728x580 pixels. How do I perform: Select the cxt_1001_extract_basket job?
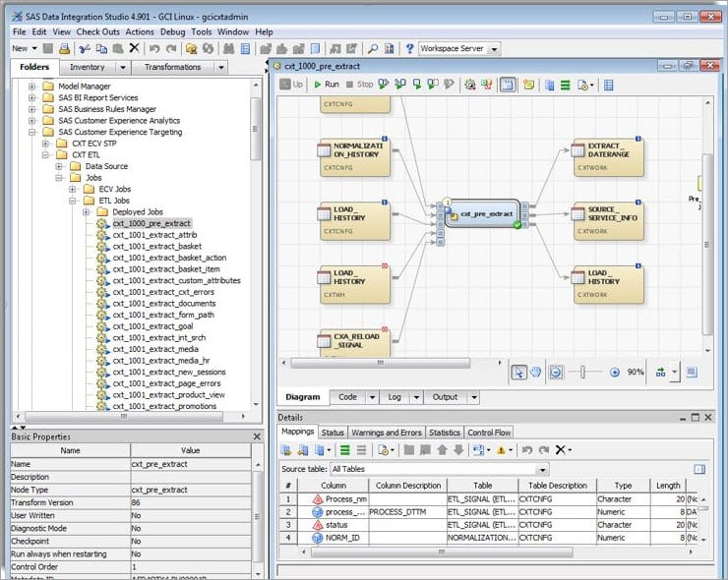157,247
